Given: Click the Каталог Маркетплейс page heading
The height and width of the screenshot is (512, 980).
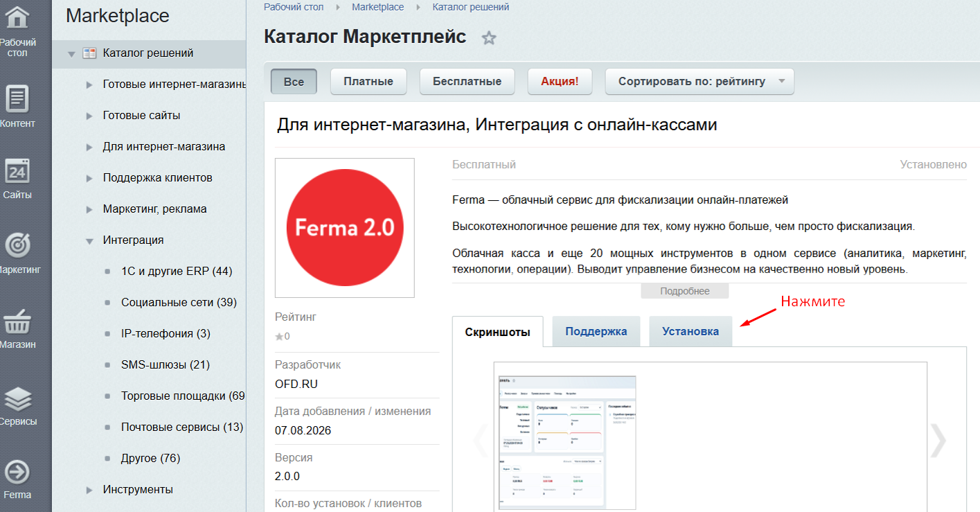Looking at the screenshot, I should click(x=365, y=37).
